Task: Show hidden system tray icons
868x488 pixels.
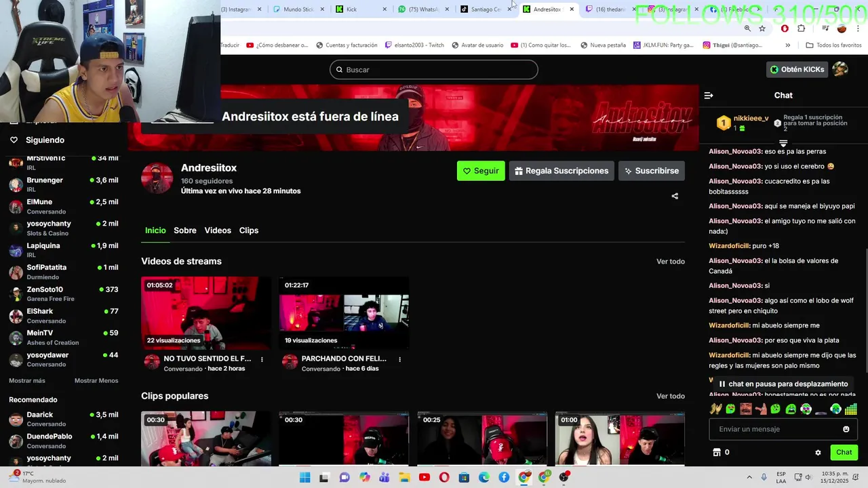Action: coord(749,477)
